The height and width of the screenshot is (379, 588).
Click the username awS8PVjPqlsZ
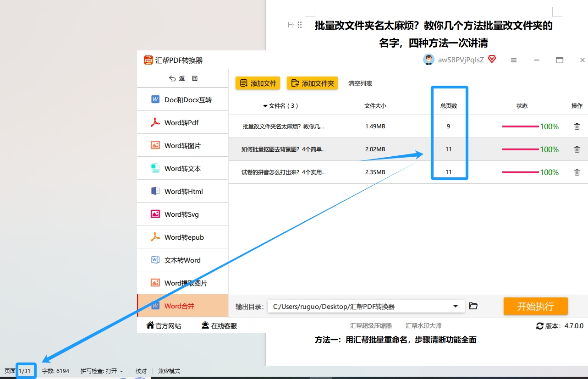[x=461, y=60]
